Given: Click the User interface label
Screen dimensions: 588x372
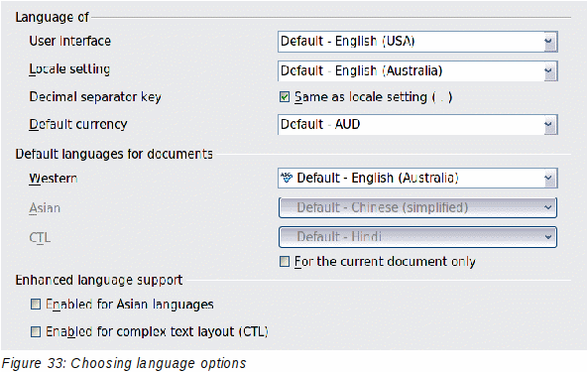Looking at the screenshot, I should (70, 41).
